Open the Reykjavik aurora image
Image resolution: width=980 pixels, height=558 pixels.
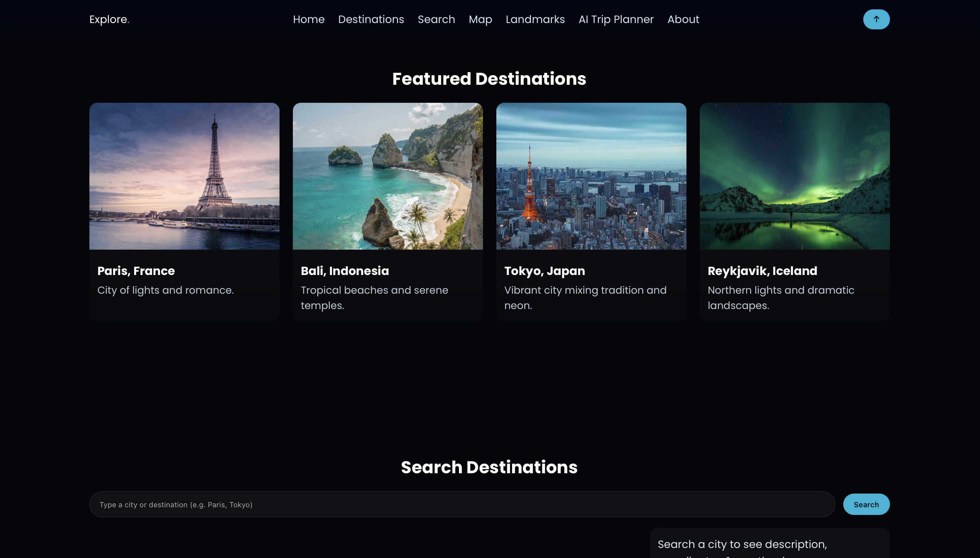tap(794, 176)
